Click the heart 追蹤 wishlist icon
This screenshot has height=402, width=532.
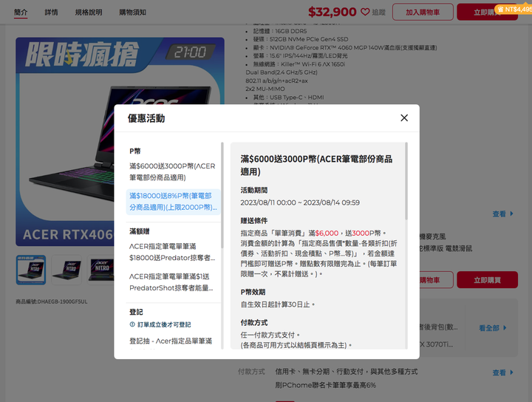click(x=365, y=13)
